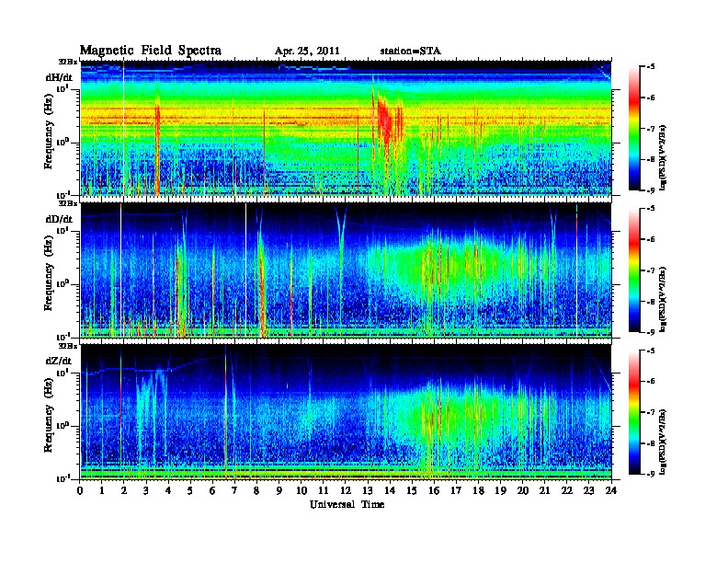Click hour 6 tick on Universal Time axis
This screenshot has width=728, height=563.
click(212, 490)
